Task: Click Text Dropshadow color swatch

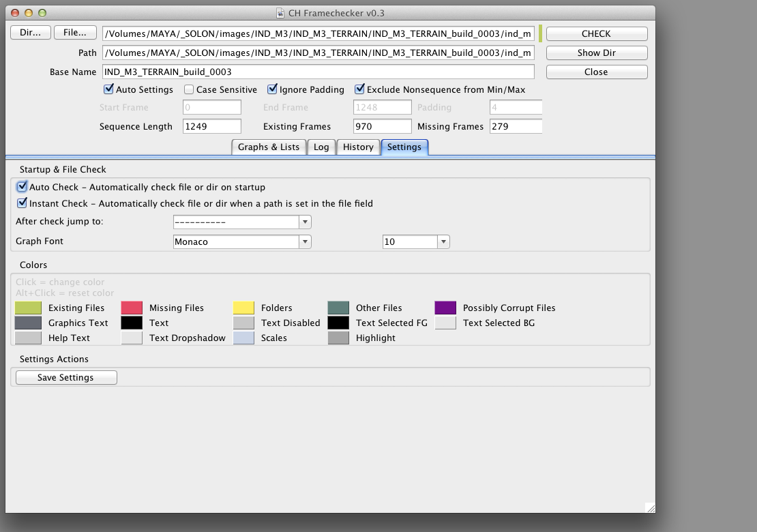Action: click(132, 338)
